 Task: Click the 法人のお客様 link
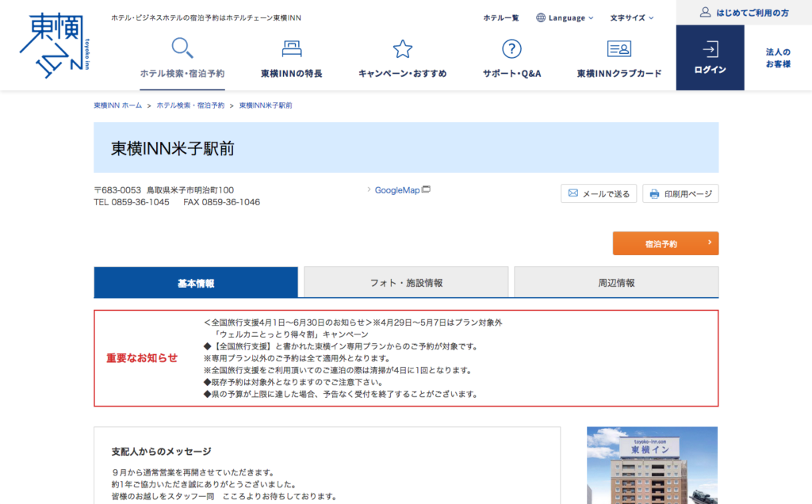(x=778, y=58)
